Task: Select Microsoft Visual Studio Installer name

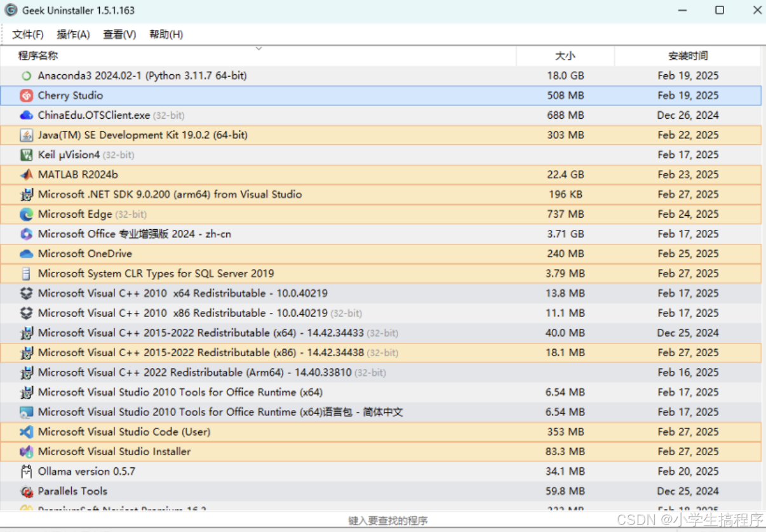Action: pos(114,451)
